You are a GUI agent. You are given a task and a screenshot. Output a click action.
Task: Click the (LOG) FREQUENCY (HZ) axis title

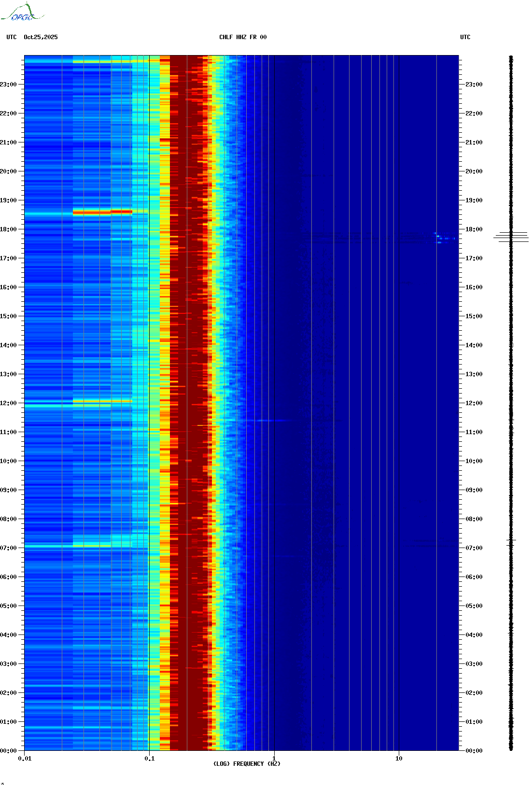tap(247, 764)
